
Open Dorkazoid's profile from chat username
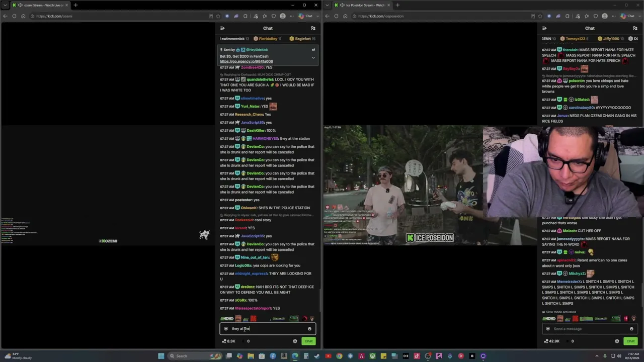pos(245,220)
